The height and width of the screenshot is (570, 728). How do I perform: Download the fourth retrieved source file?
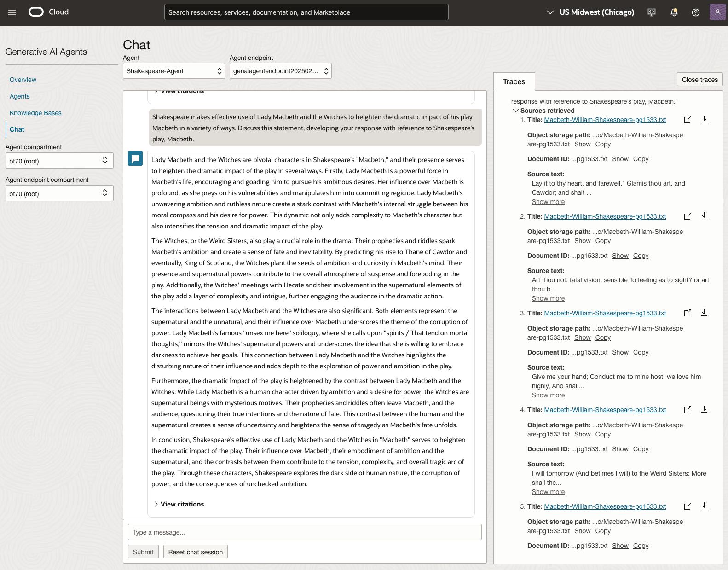pos(704,409)
